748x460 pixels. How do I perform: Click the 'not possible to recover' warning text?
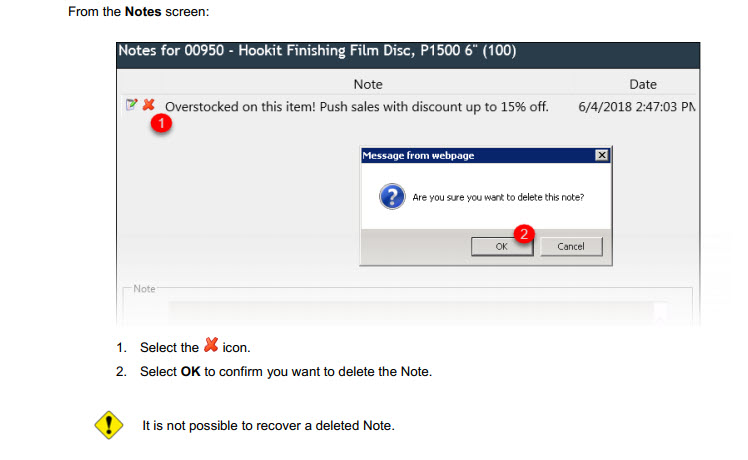pos(269,426)
